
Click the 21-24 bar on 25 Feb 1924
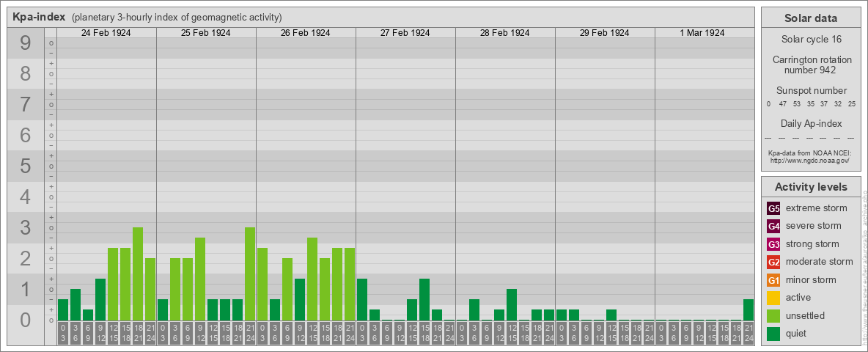tap(250, 274)
